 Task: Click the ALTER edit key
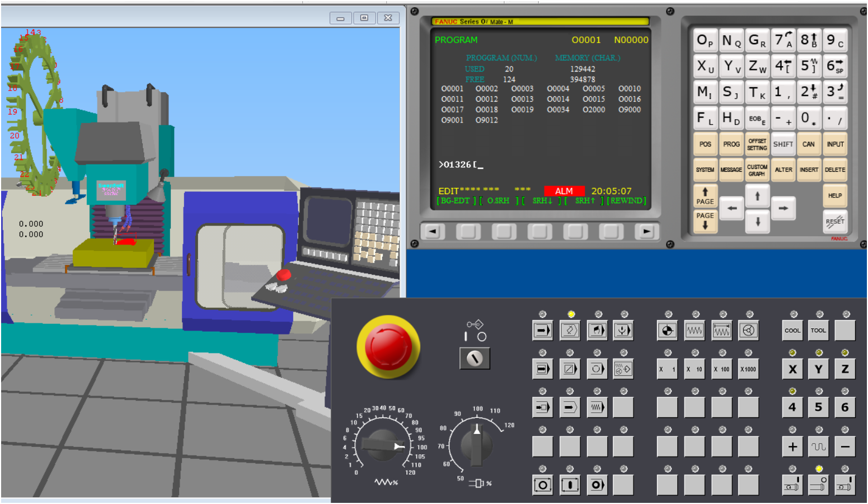[x=783, y=169]
